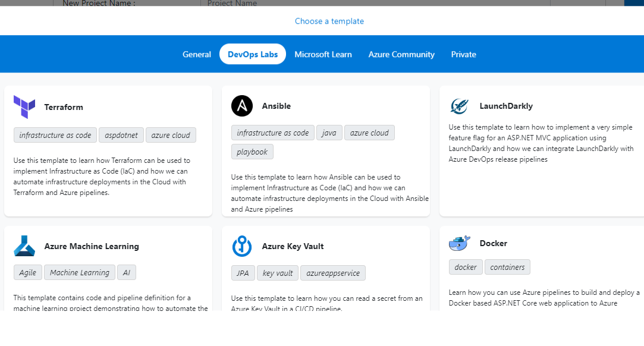Click the Choose a template link
Viewport: 644px width, 346px height.
click(x=329, y=21)
